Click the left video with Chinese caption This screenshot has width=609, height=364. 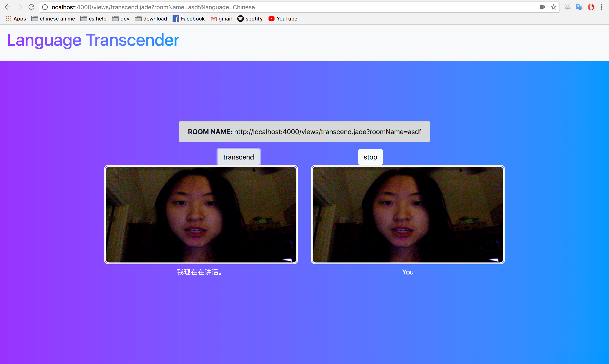pos(201,215)
